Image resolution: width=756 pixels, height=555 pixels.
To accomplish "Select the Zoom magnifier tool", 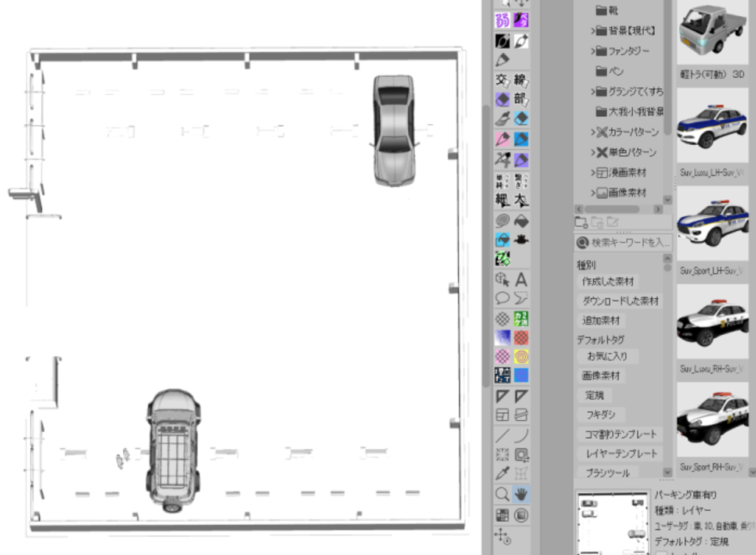I will [502, 495].
